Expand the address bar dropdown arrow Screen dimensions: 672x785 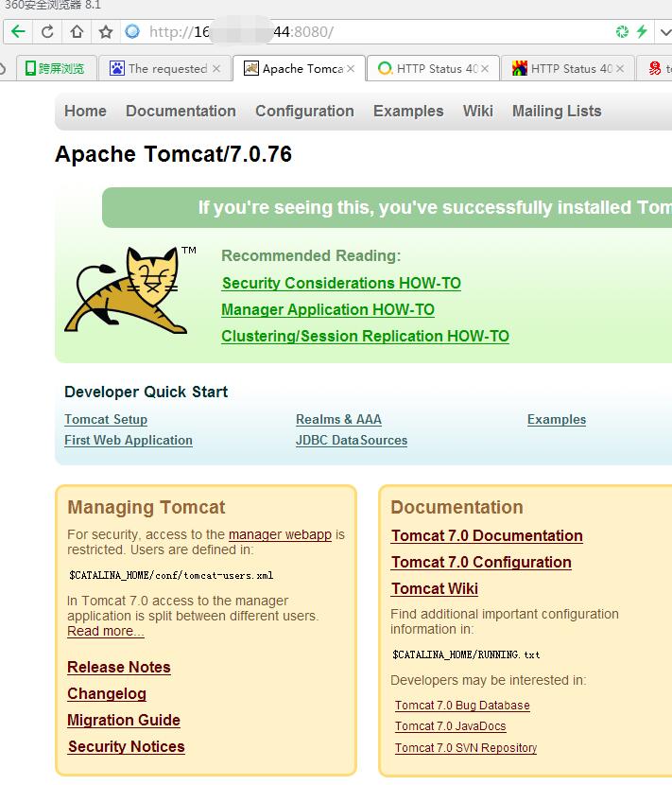point(665,32)
